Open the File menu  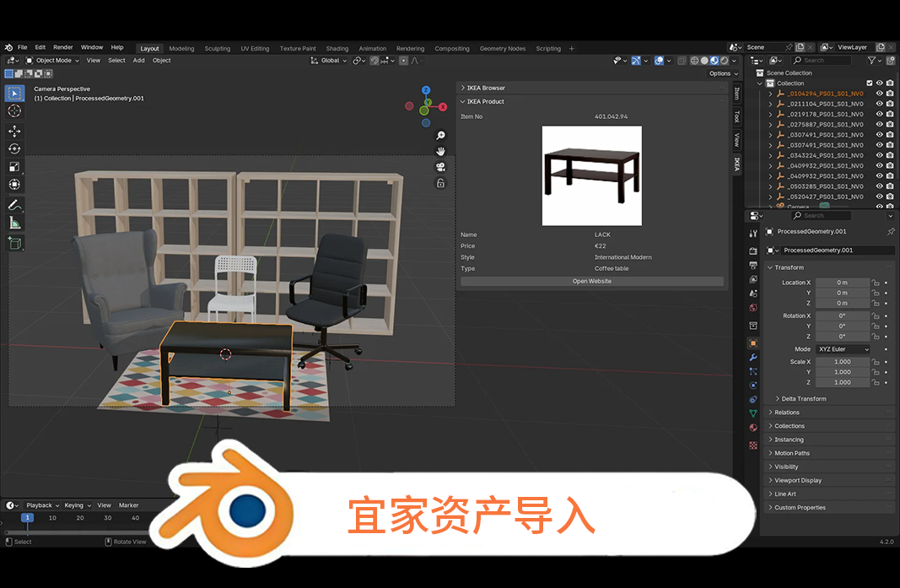pos(23,47)
